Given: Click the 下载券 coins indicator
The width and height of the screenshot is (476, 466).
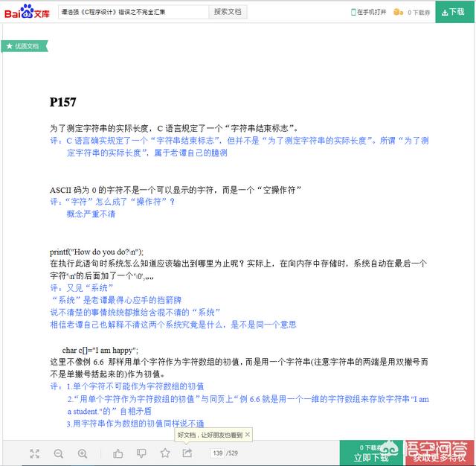Looking at the screenshot, I should click(412, 13).
